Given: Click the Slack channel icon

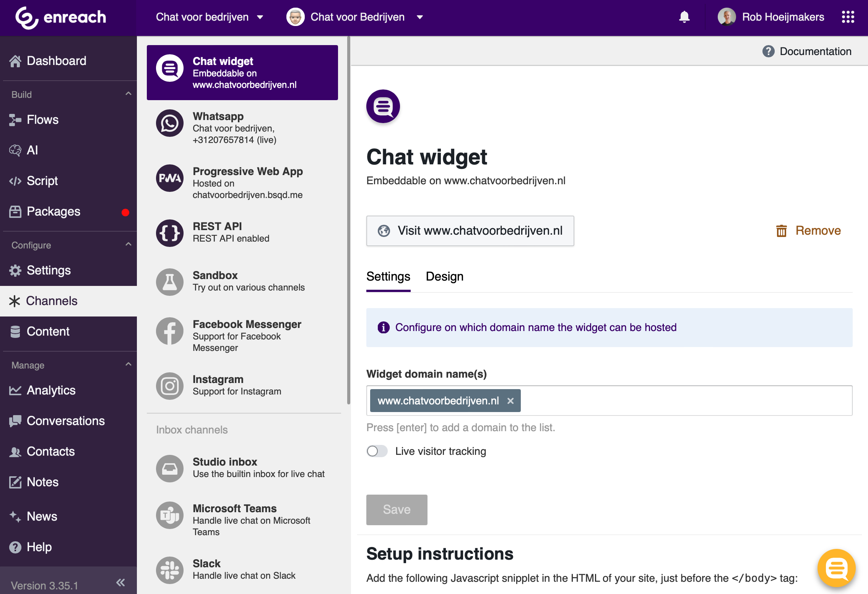Looking at the screenshot, I should 170,570.
